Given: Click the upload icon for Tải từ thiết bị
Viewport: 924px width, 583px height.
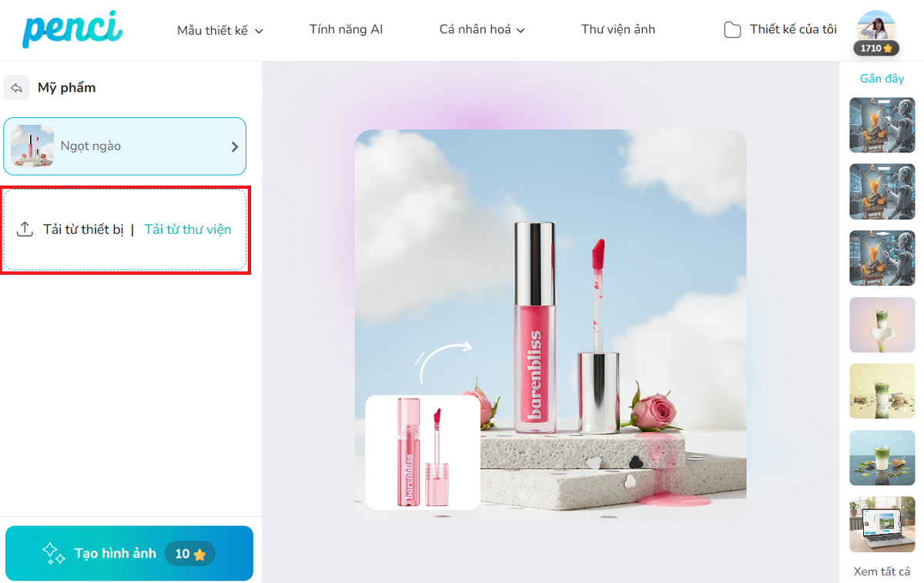Looking at the screenshot, I should [25, 230].
